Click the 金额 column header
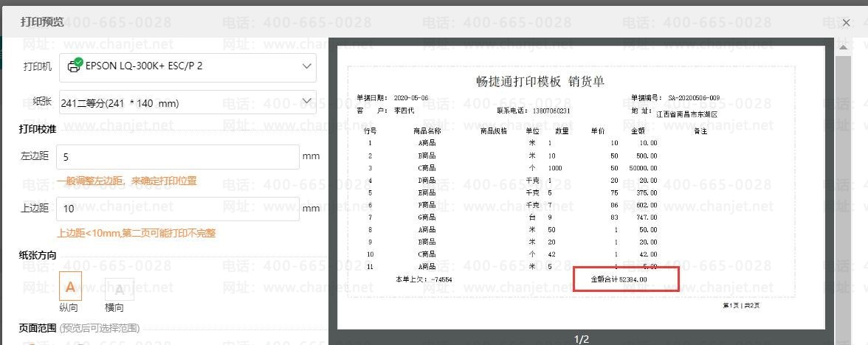 [638, 131]
